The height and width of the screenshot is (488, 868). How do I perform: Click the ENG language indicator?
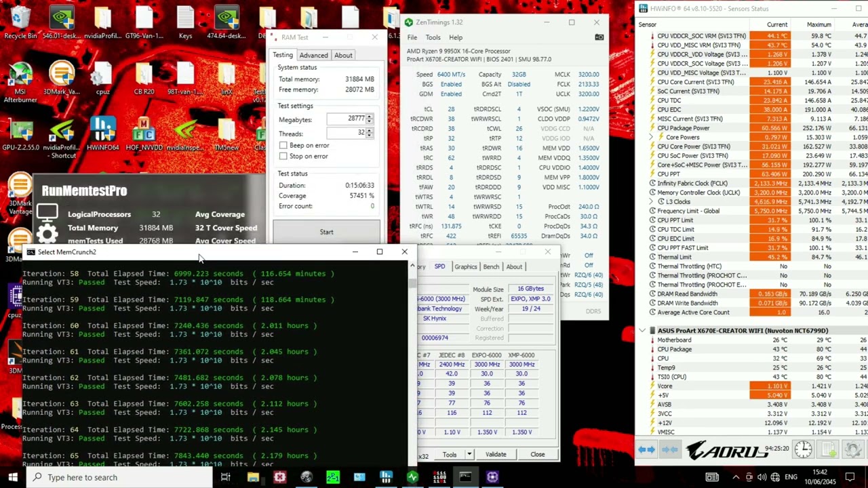tap(791, 477)
